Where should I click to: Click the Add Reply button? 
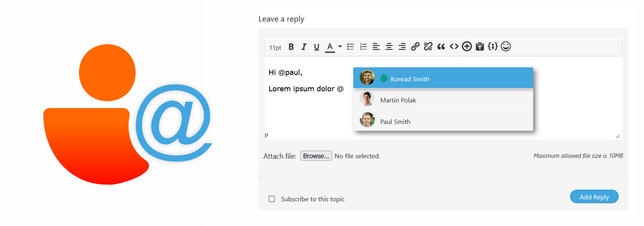pyautogui.click(x=594, y=197)
